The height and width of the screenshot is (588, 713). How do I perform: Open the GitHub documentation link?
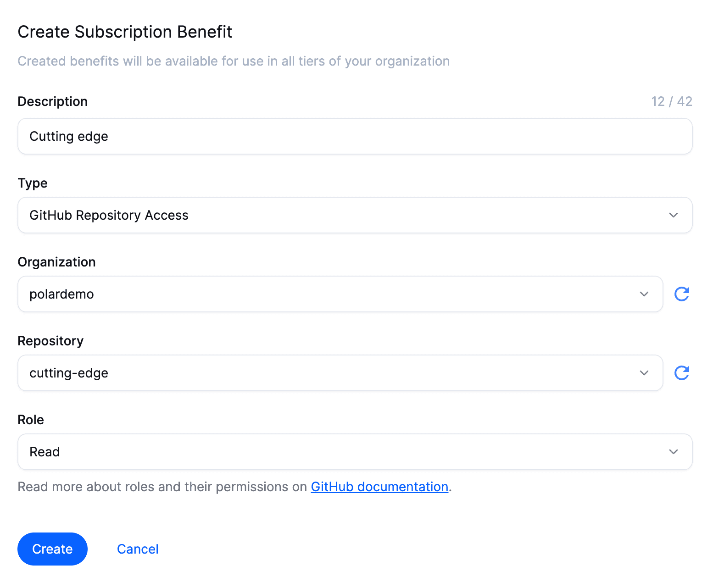click(x=379, y=487)
